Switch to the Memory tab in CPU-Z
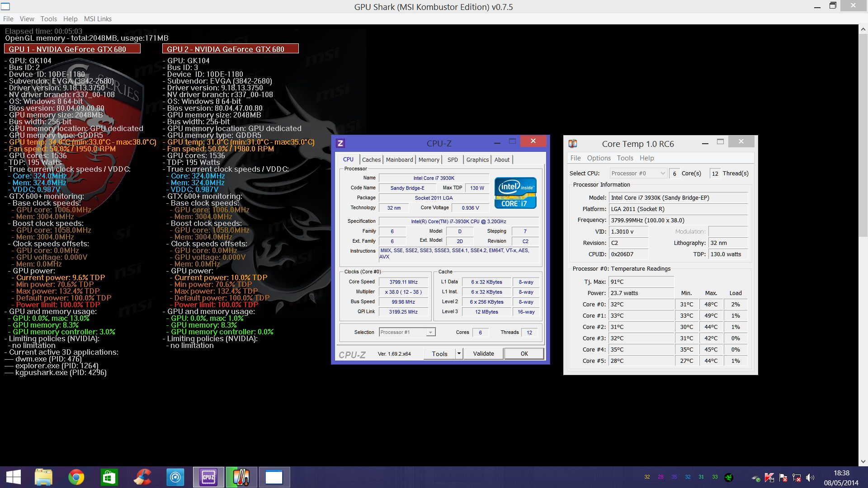 (x=429, y=160)
